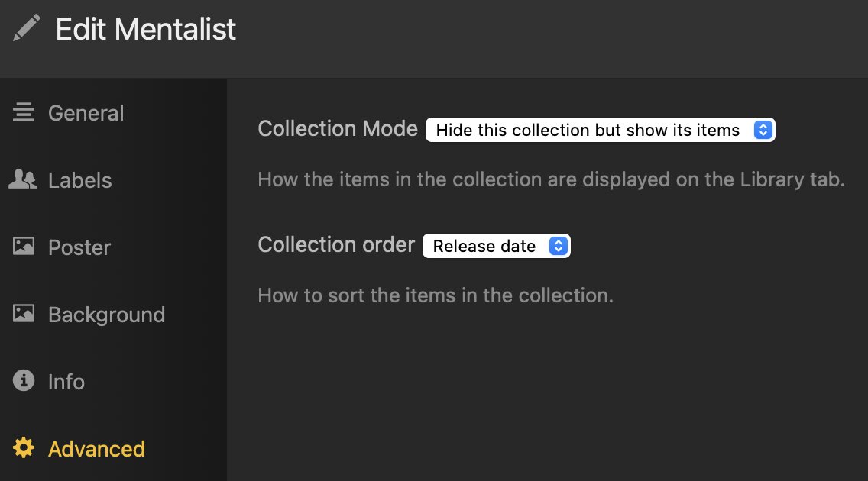Click the blue arrows beside Release date

(559, 247)
